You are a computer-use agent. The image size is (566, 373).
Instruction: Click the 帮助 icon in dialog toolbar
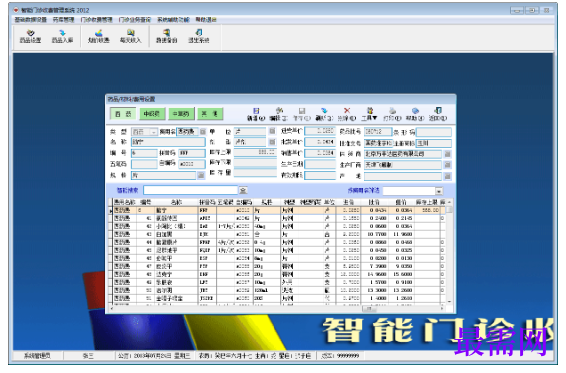click(x=415, y=114)
